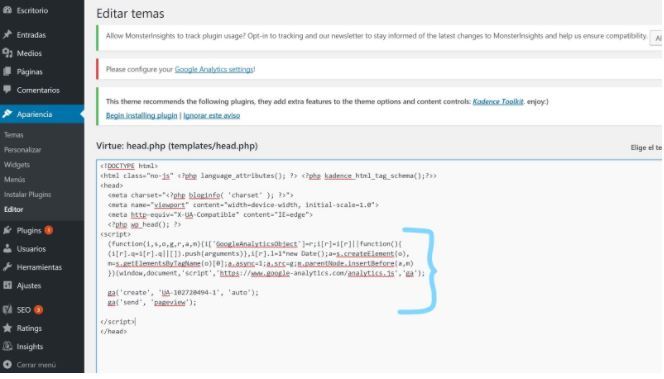Open the Usuarios menu label

(31, 249)
